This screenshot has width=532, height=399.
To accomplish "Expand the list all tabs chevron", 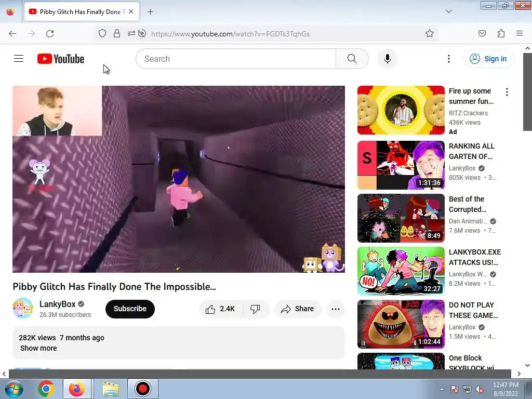I will (448, 11).
